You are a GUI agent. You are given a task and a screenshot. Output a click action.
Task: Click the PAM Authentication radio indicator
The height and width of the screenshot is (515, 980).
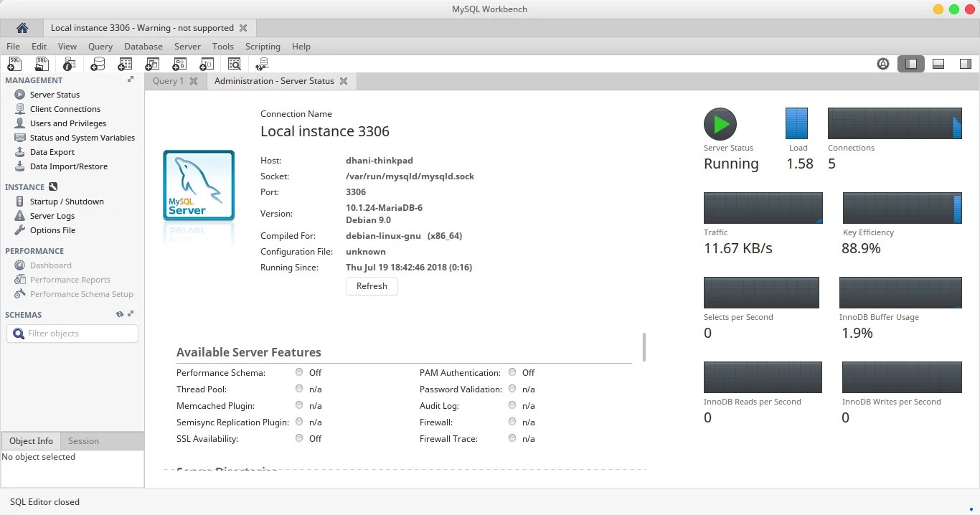click(x=512, y=372)
